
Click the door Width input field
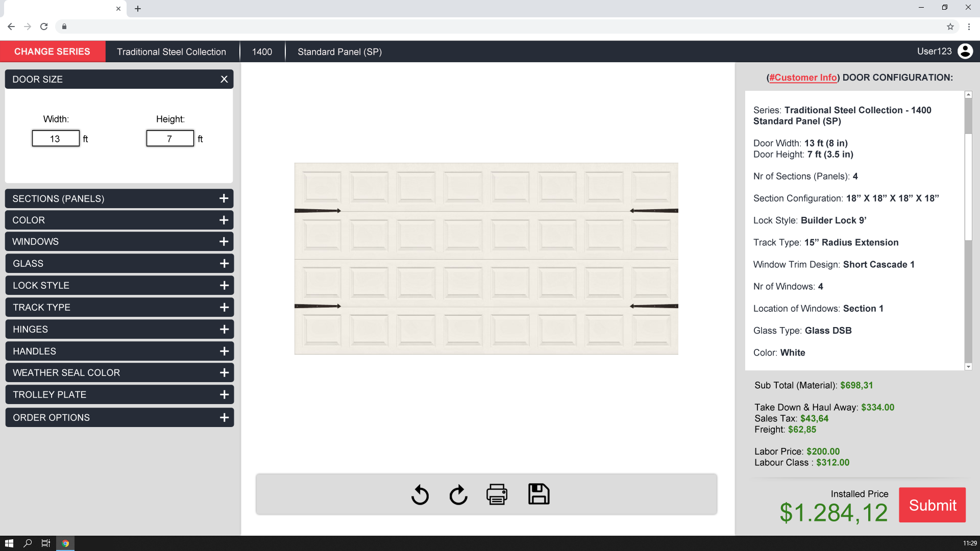56,139
